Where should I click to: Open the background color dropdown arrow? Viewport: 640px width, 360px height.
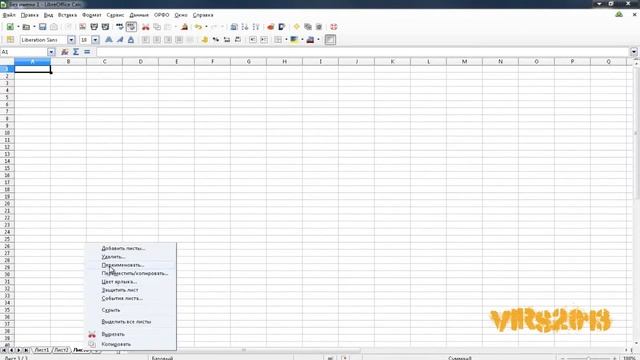pyautogui.click(x=302, y=40)
